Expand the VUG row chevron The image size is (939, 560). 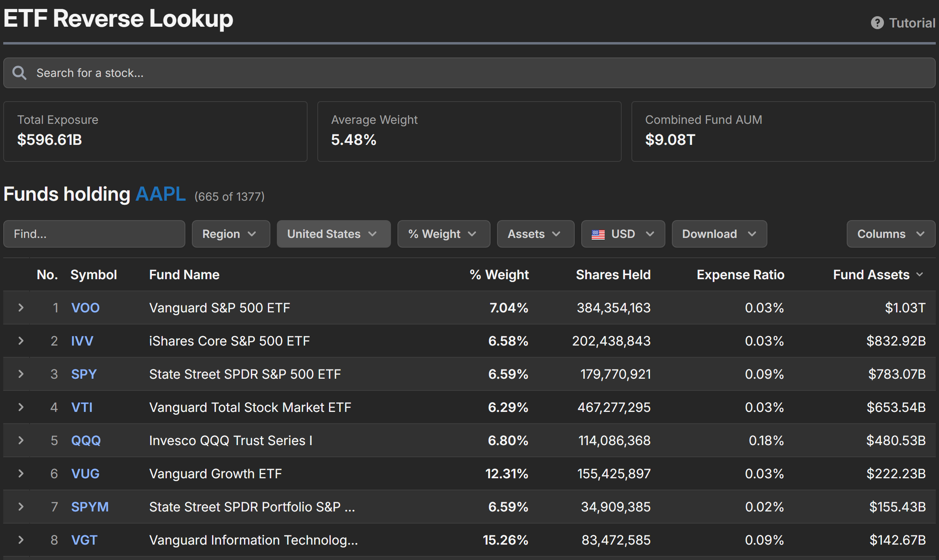(x=21, y=473)
